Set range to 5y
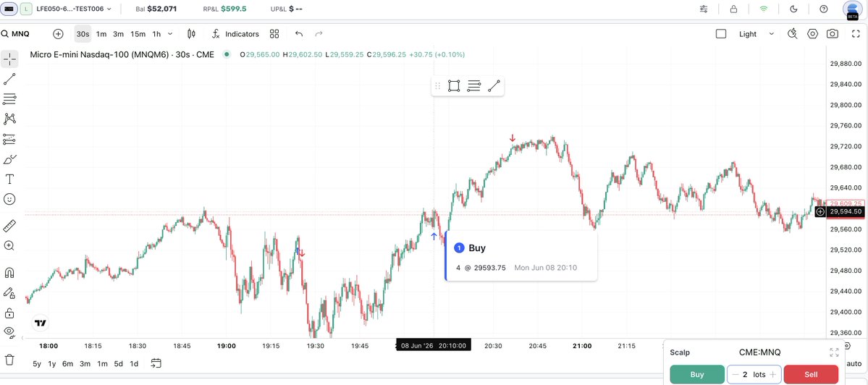 tap(37, 363)
